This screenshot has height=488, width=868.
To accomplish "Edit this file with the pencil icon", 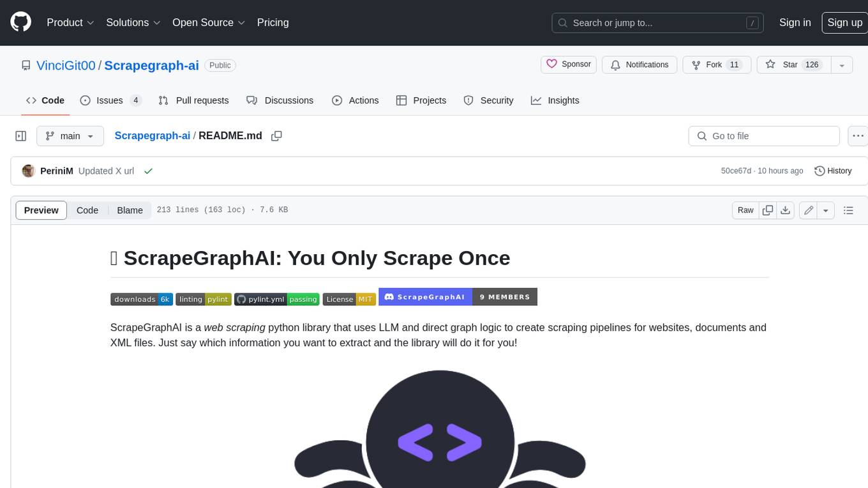I will [x=808, y=210].
